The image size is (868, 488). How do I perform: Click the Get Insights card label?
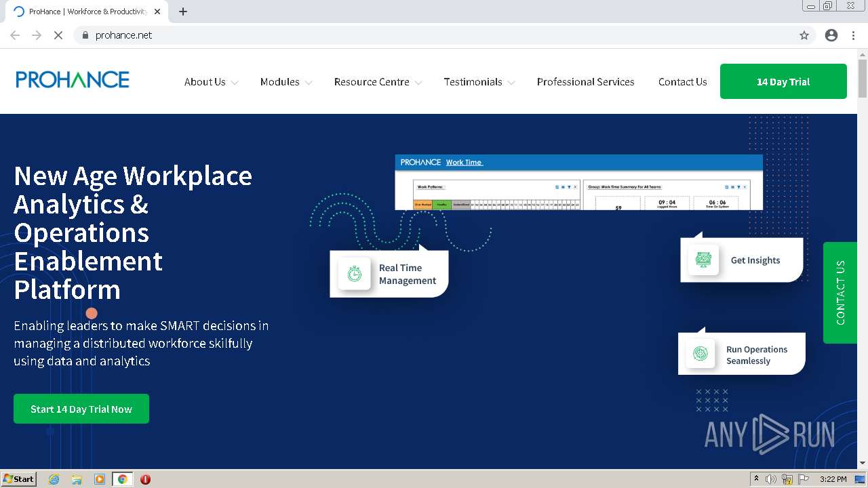(x=755, y=260)
